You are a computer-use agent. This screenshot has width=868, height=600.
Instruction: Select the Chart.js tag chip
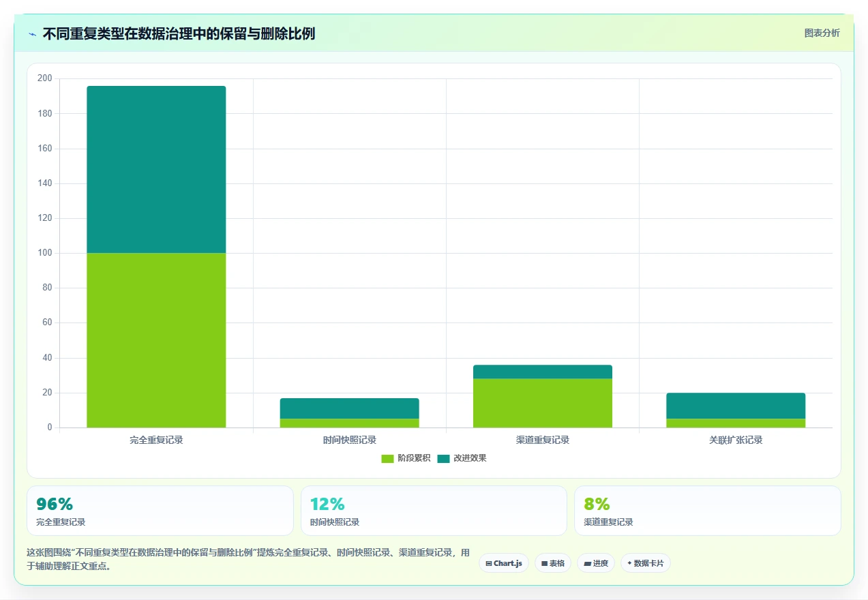(504, 563)
